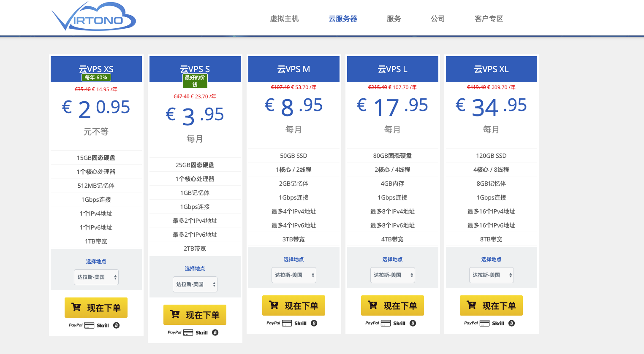Click PayPal icon under 云VPS M
644x354 pixels.
[273, 323]
